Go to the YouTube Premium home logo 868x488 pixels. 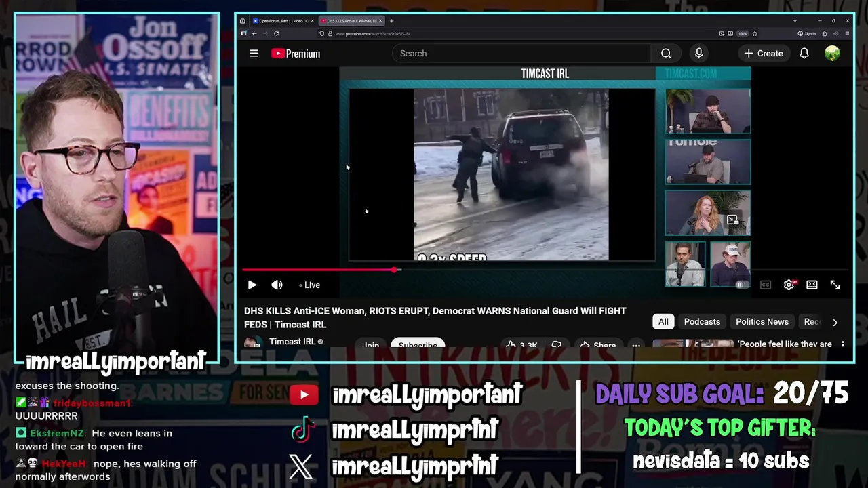pos(296,54)
